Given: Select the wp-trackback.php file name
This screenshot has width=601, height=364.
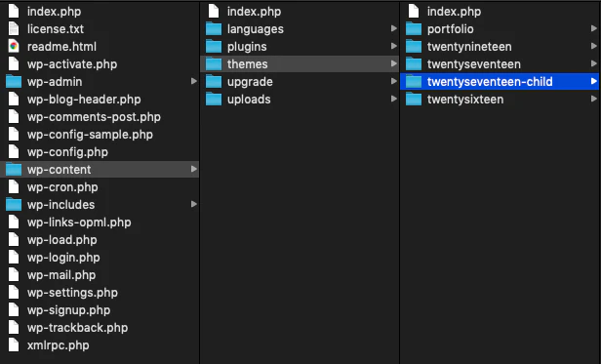Looking at the screenshot, I should (77, 328).
